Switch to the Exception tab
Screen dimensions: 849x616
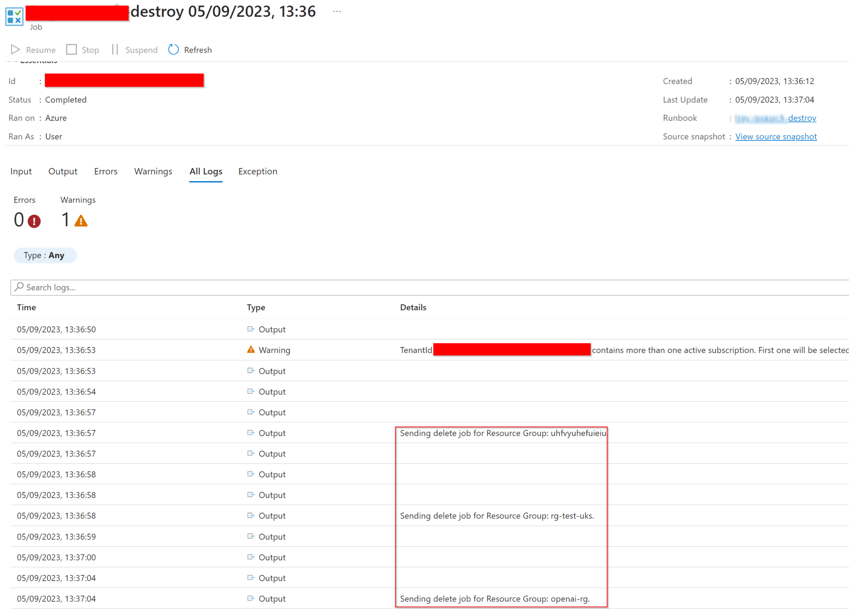[257, 171]
